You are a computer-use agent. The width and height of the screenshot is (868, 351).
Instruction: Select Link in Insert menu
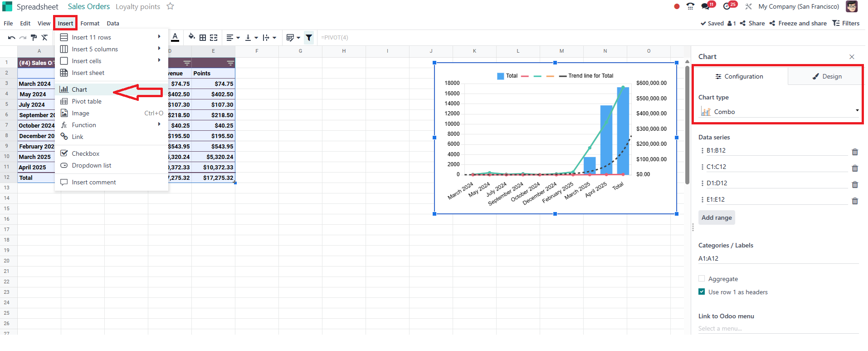tap(111, 137)
